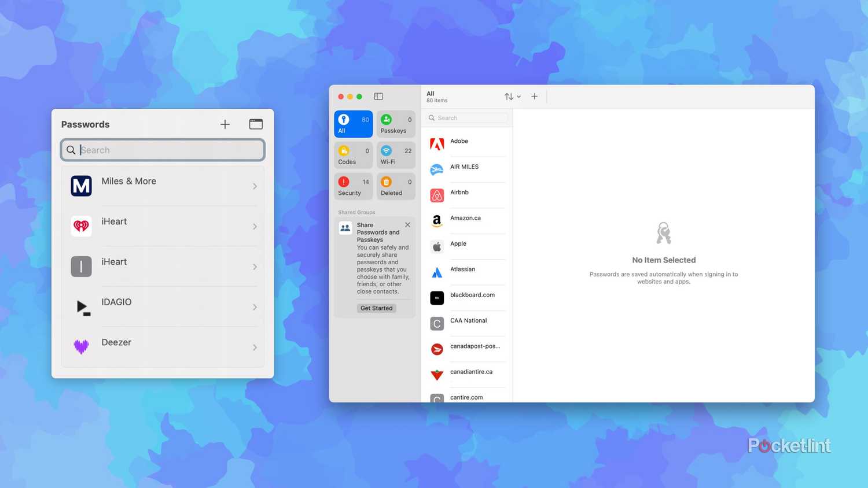Select the Deleted category
The width and height of the screenshot is (868, 488).
point(396,187)
